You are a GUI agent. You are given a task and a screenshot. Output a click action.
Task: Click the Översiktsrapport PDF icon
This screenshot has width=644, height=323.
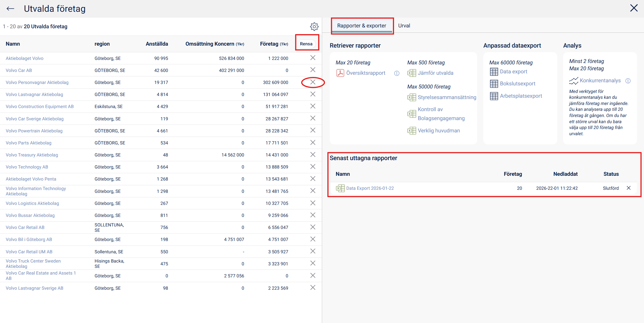[340, 73]
